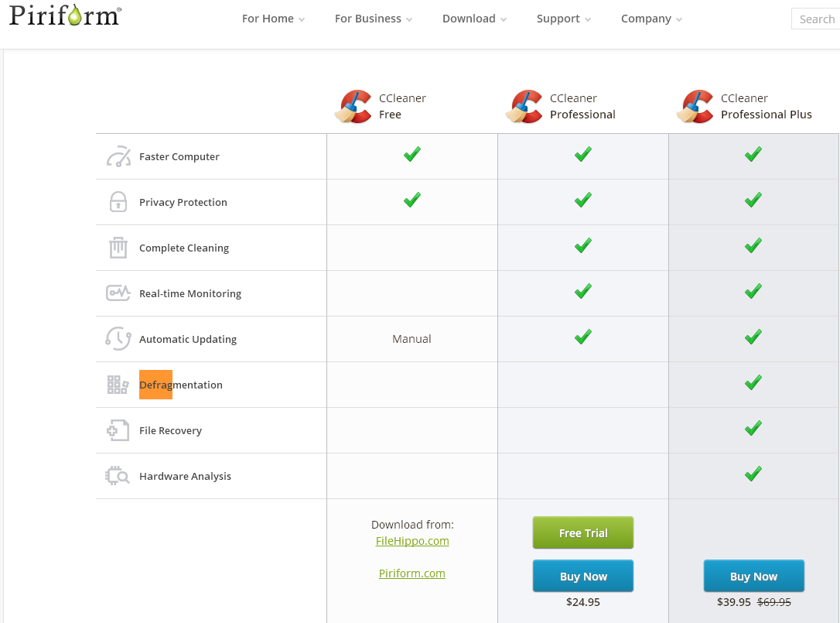
Task: Open the Download menu
Action: [x=469, y=19]
